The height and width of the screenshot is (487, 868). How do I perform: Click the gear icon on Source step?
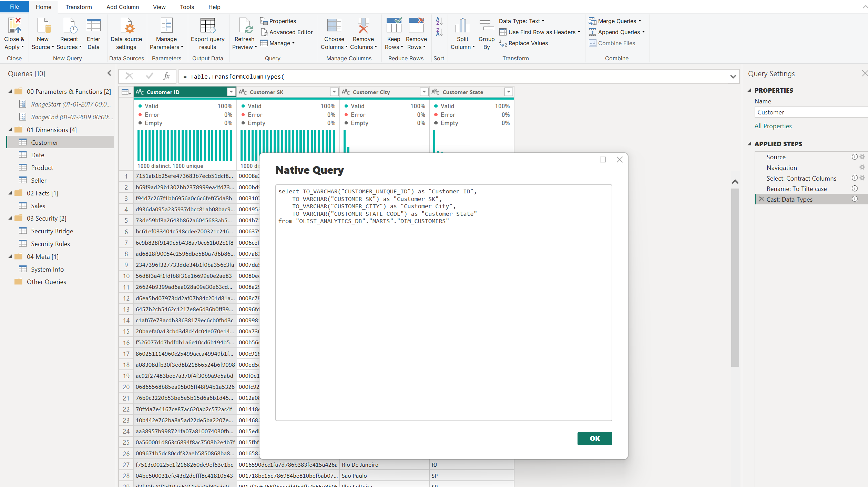coord(862,157)
